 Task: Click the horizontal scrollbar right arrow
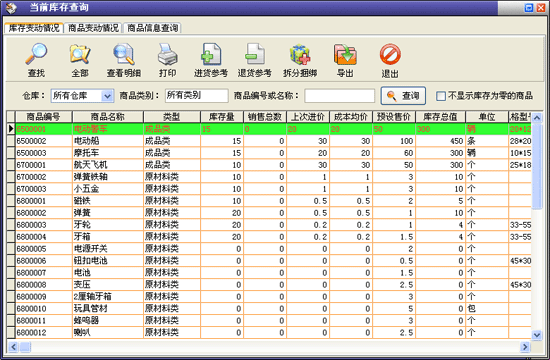(525, 347)
